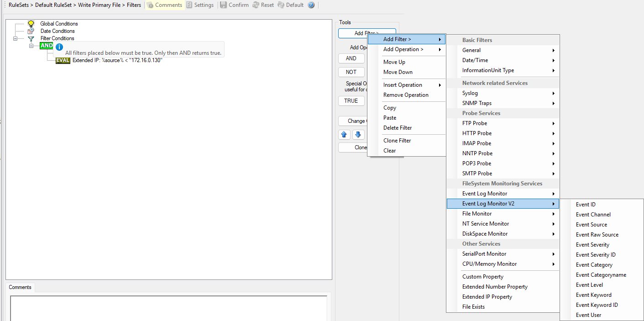Screen dimensions: 644x321
Task: Expand the HTTP Probe submenu
Action: [x=503, y=133]
